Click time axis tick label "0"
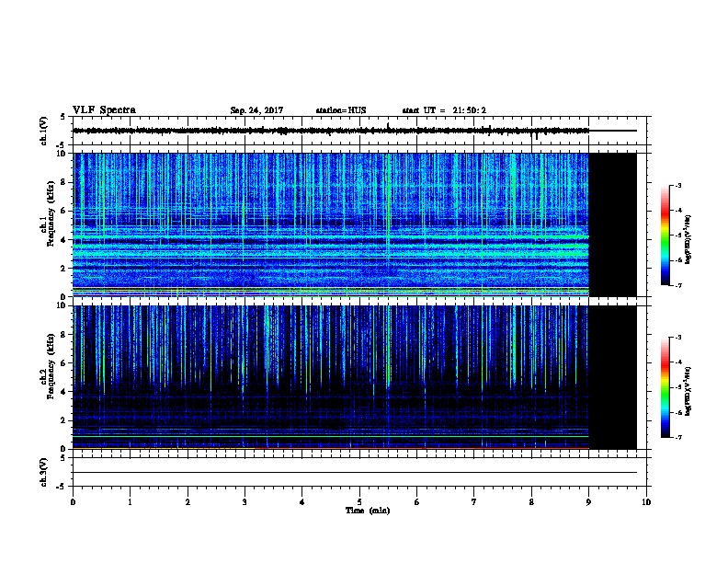Screen dimensions: 728x563 click(x=73, y=501)
